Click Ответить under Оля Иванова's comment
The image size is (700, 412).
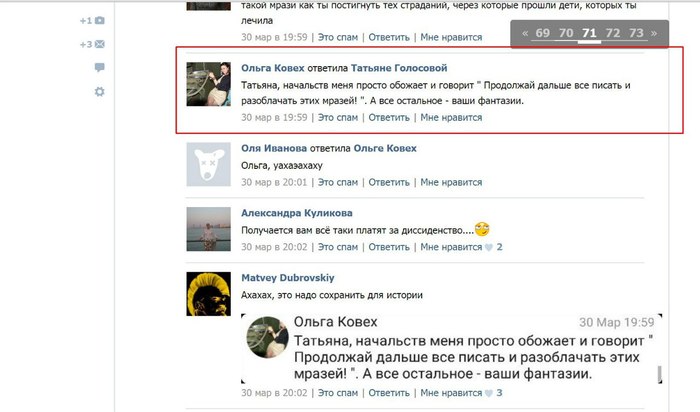389,182
